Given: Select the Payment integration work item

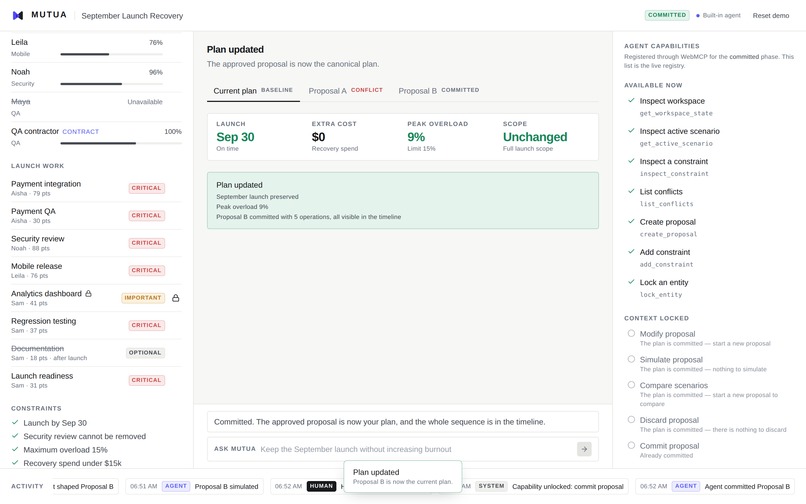Looking at the screenshot, I should tap(96, 188).
